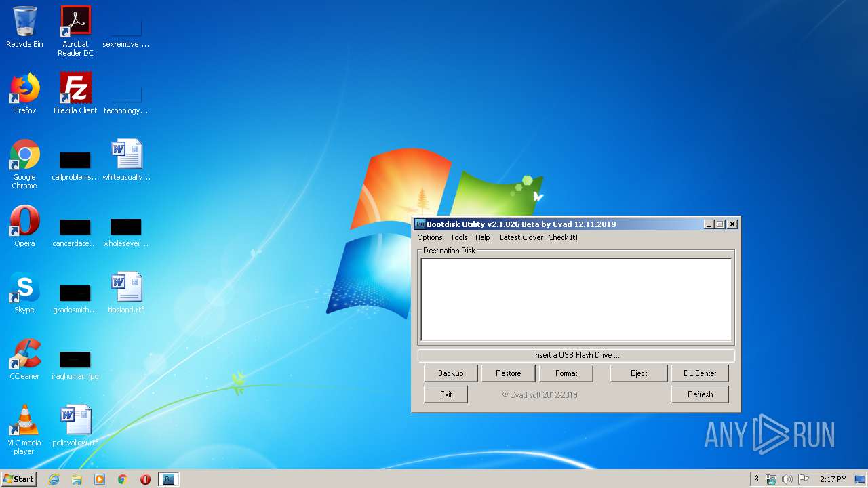Open Firefox desktop shortcut
The height and width of the screenshot is (488, 868).
tap(24, 94)
